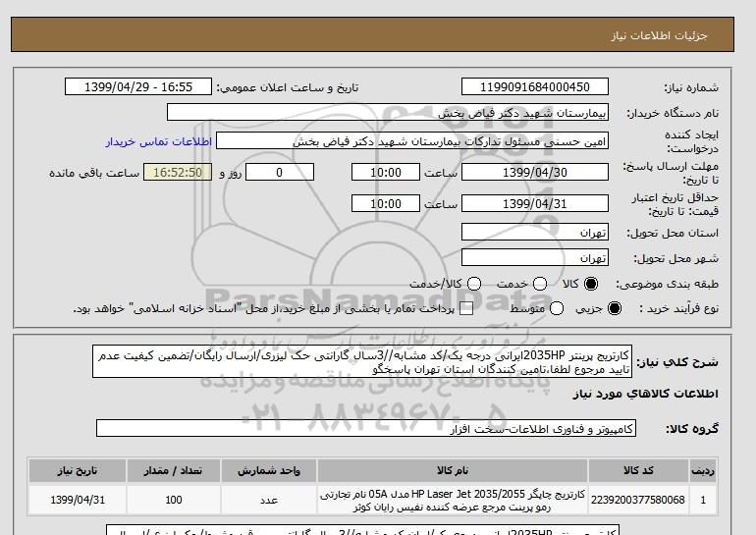Image resolution: width=756 pixels, height=535 pixels.
Task: Click the کد کالا column header
Action: click(638, 471)
